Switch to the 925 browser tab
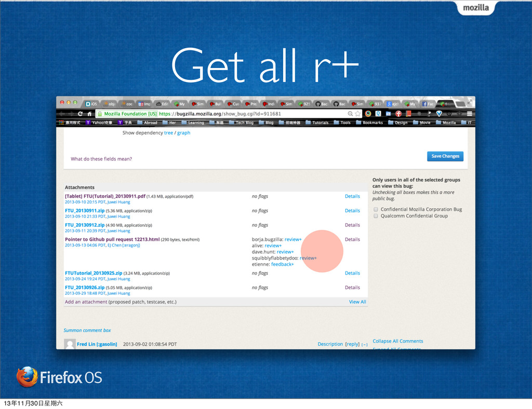 point(304,104)
